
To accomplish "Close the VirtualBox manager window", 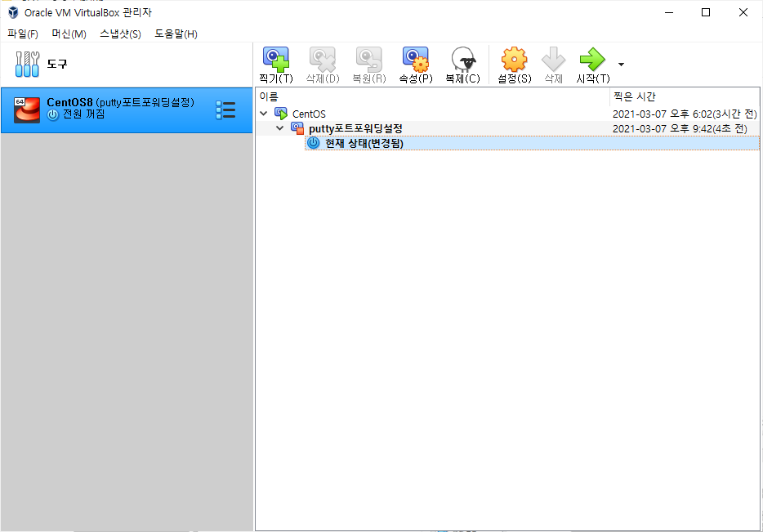I will click(743, 12).
